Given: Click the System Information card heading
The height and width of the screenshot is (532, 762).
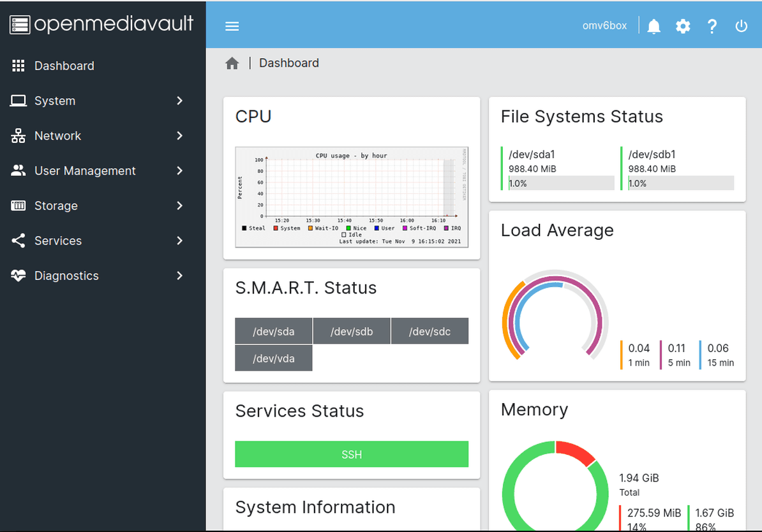Looking at the screenshot, I should point(315,507).
